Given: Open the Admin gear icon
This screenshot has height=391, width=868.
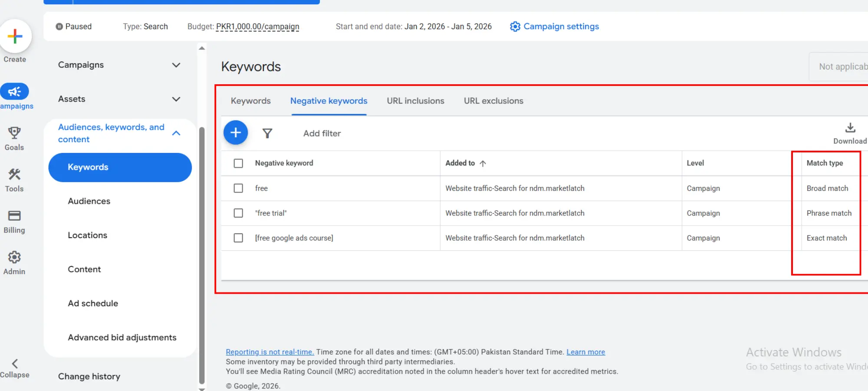Looking at the screenshot, I should (14, 257).
